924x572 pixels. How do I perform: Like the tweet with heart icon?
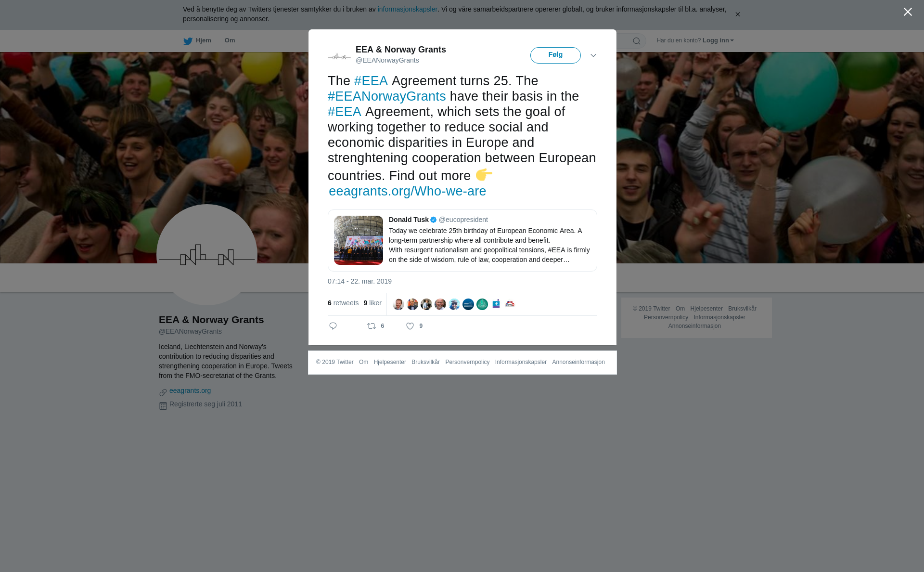410,326
